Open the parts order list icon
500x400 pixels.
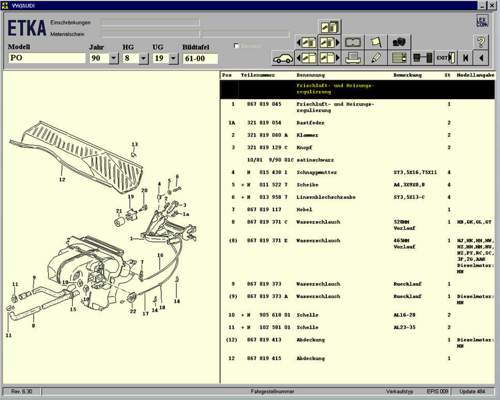point(399,58)
